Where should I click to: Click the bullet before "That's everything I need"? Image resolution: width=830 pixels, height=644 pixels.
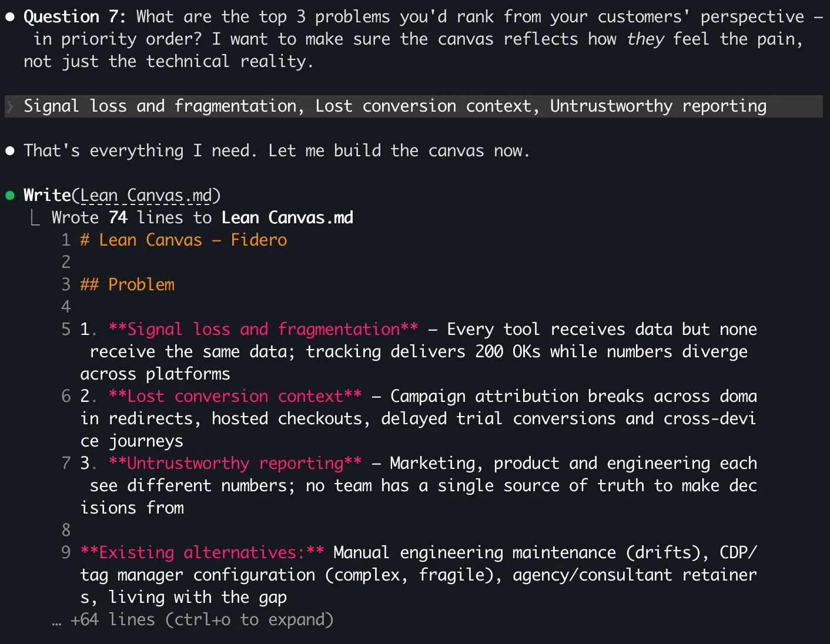[10, 151]
